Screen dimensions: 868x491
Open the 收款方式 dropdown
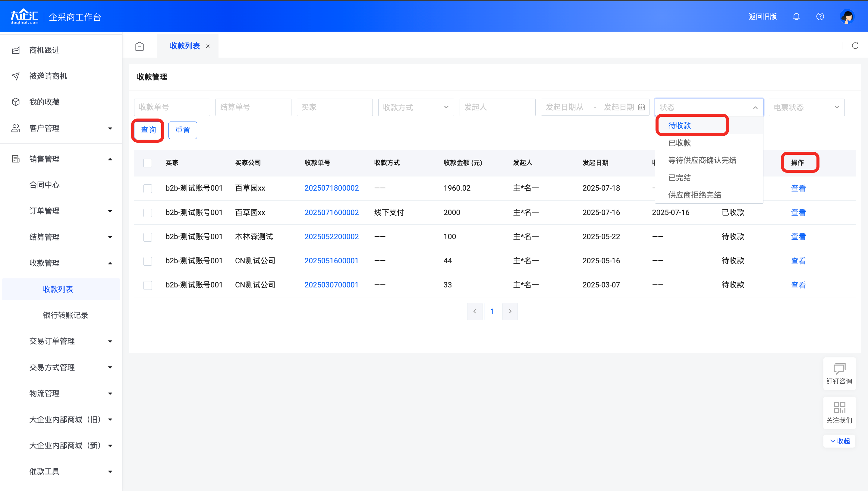tap(416, 107)
